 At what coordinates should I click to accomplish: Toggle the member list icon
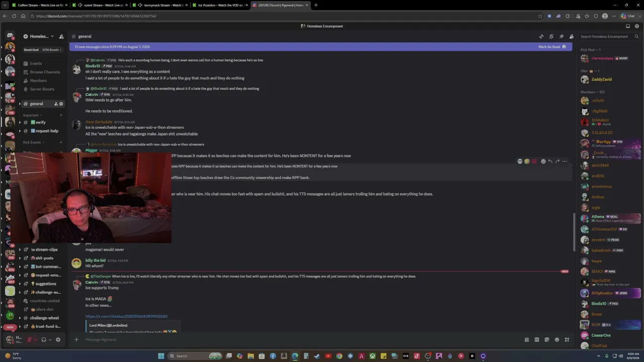(x=572, y=36)
